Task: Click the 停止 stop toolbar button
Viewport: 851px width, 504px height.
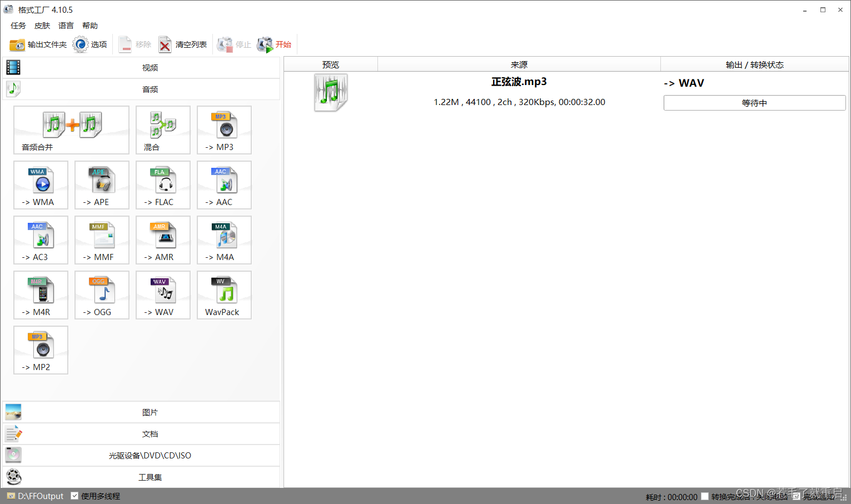Action: point(234,44)
